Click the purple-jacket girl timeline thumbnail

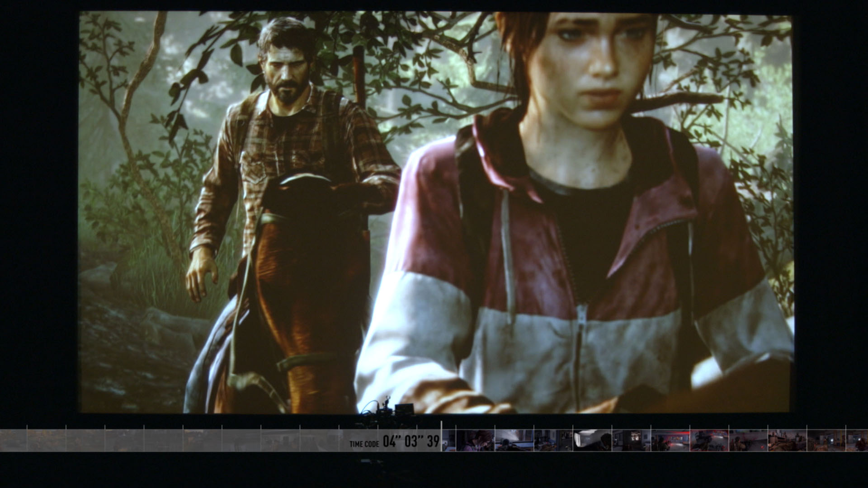tap(475, 440)
